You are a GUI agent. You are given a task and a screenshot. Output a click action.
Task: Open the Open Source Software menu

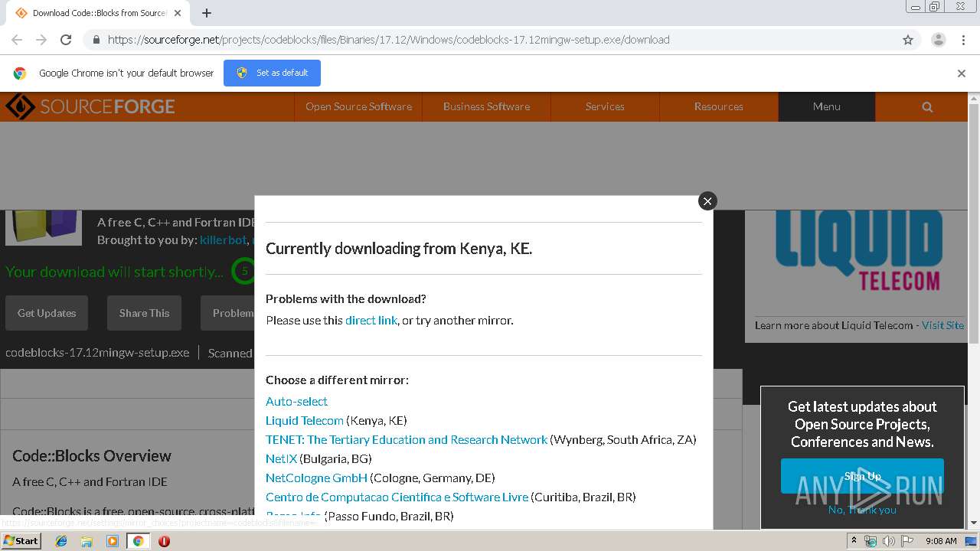click(x=358, y=106)
